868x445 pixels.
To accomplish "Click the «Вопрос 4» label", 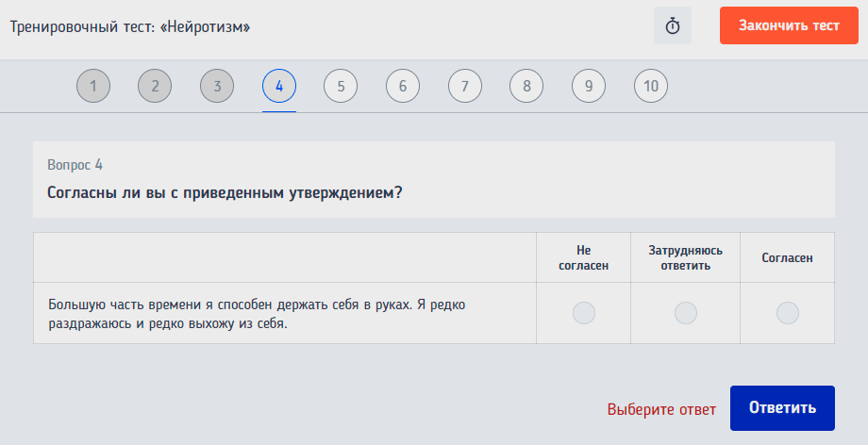I will click(x=75, y=165).
